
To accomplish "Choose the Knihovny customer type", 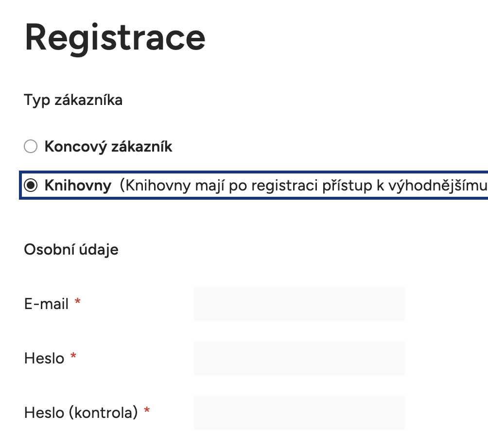I will click(x=32, y=185).
